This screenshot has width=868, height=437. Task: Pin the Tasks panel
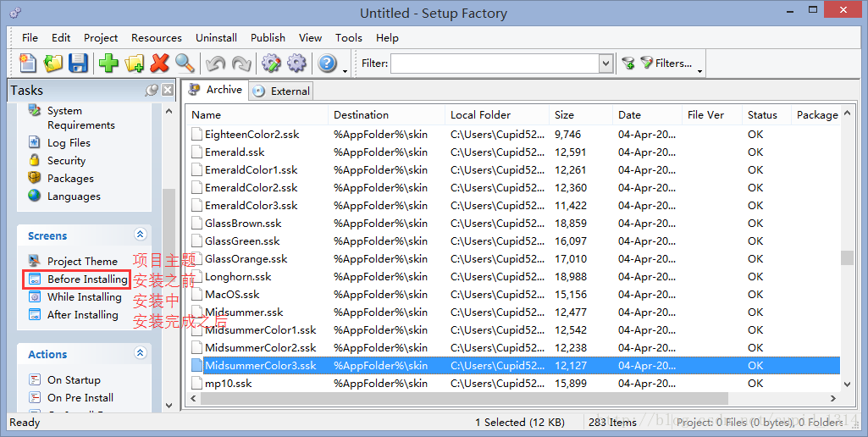tap(151, 91)
